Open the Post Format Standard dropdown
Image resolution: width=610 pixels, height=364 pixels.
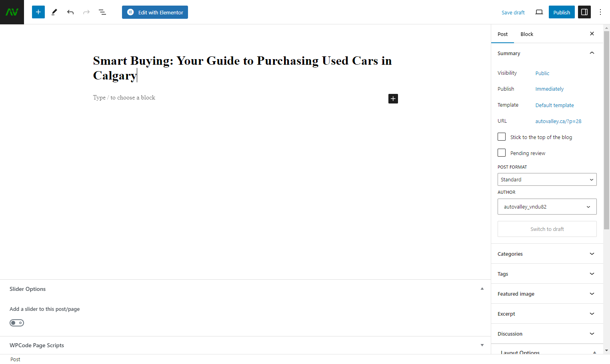547,179
